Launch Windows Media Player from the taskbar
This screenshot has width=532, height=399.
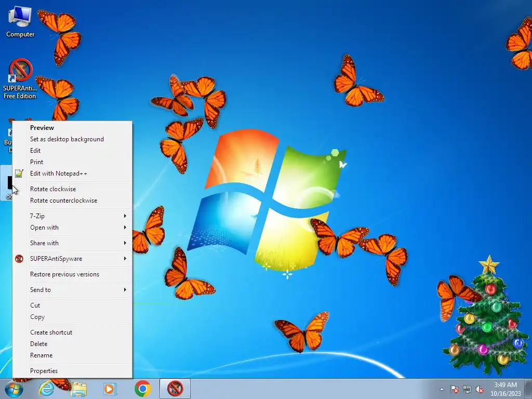[x=110, y=389]
